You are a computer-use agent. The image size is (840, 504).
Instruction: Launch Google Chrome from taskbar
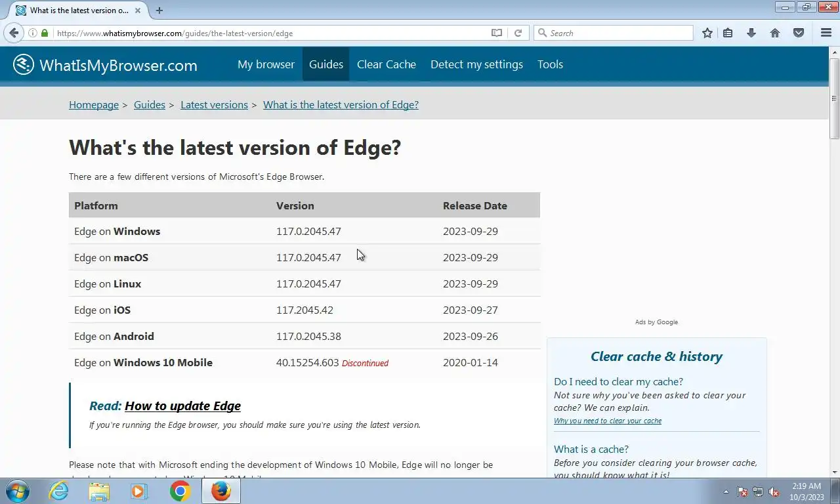[180, 491]
